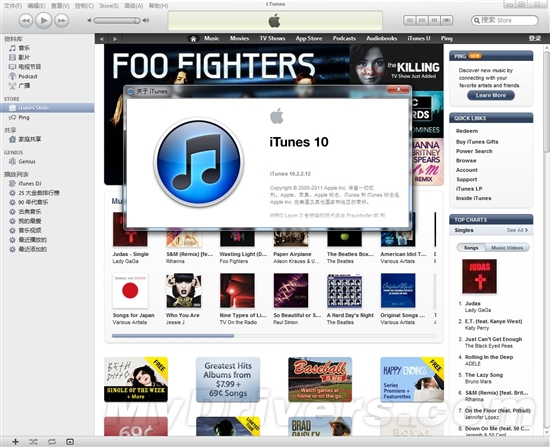The width and height of the screenshot is (550, 447).
Task: Open the TV Shows store tab
Action: pos(272,38)
